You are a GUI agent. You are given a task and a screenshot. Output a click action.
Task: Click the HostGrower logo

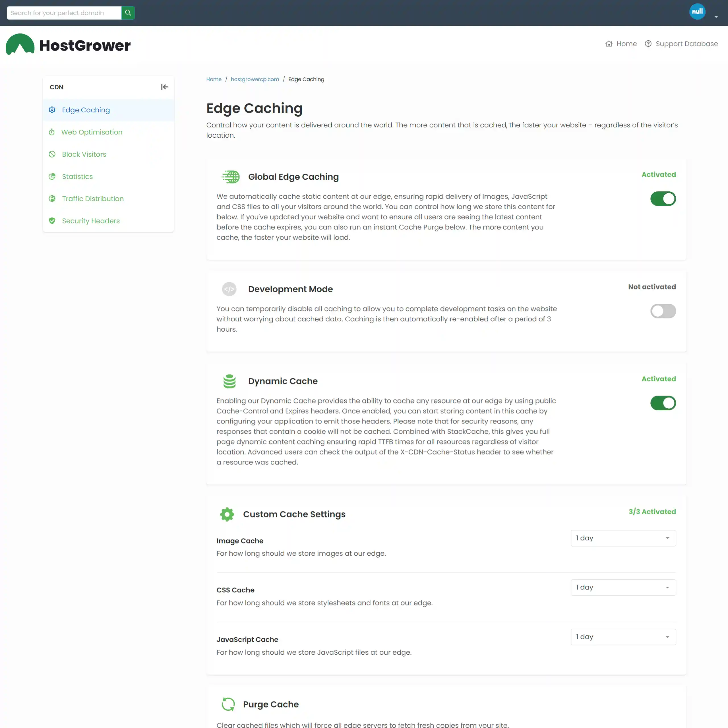tap(68, 45)
